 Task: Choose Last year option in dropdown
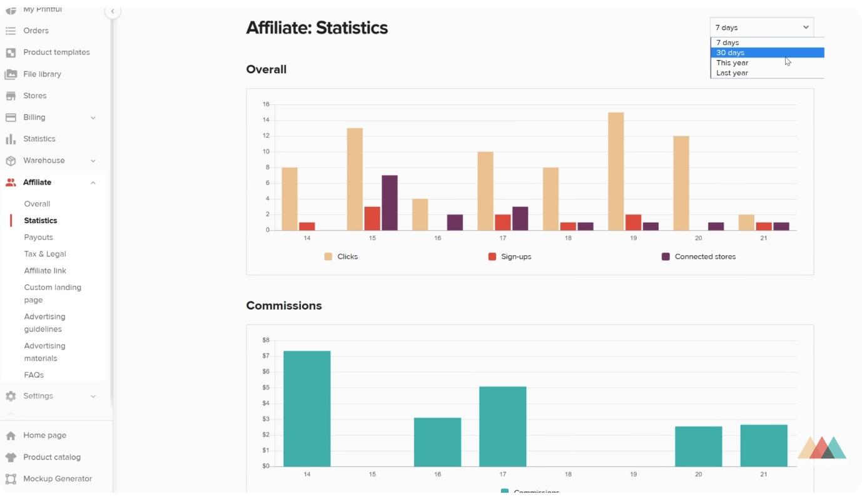(732, 73)
